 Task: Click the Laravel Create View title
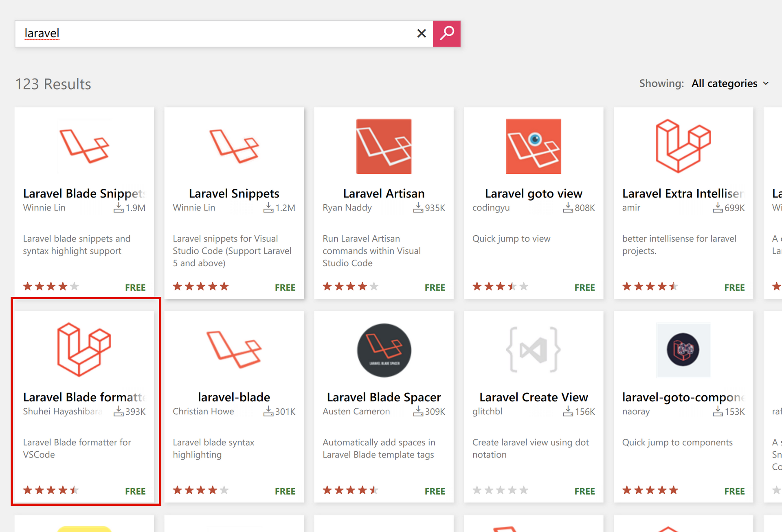[x=534, y=397]
